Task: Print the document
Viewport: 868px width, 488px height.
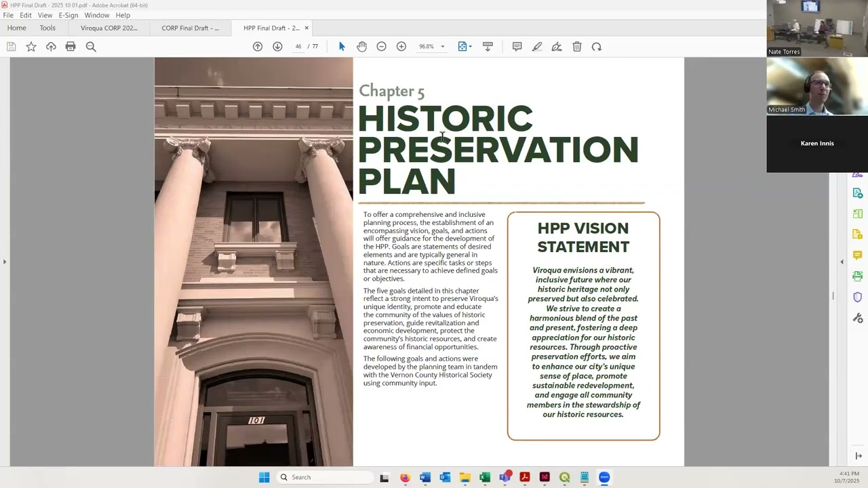Action: click(x=71, y=47)
